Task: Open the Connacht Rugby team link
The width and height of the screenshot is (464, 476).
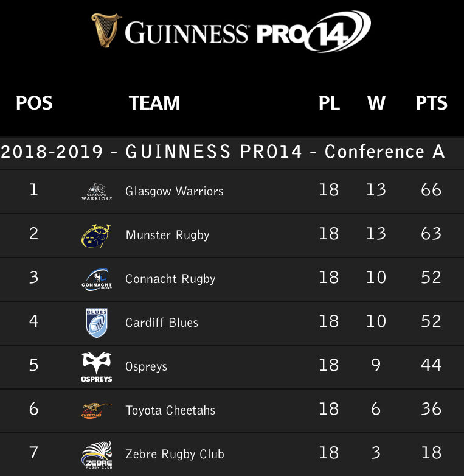Action: coord(170,279)
